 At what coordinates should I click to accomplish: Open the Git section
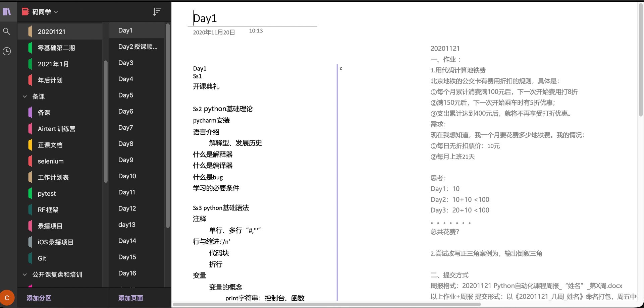[x=60, y=258]
